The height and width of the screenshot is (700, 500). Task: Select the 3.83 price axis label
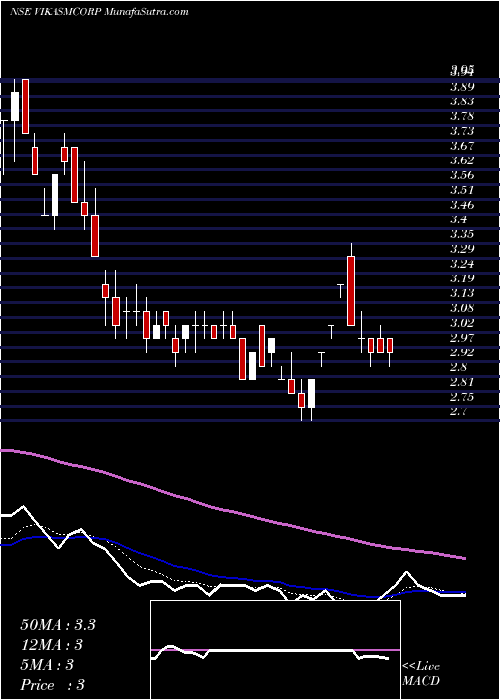pos(462,101)
